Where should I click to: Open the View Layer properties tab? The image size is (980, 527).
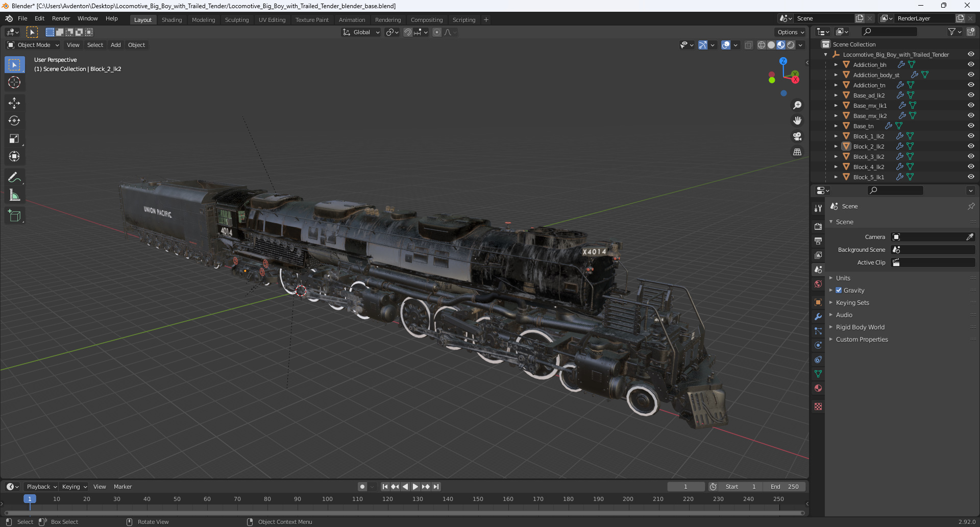818,255
